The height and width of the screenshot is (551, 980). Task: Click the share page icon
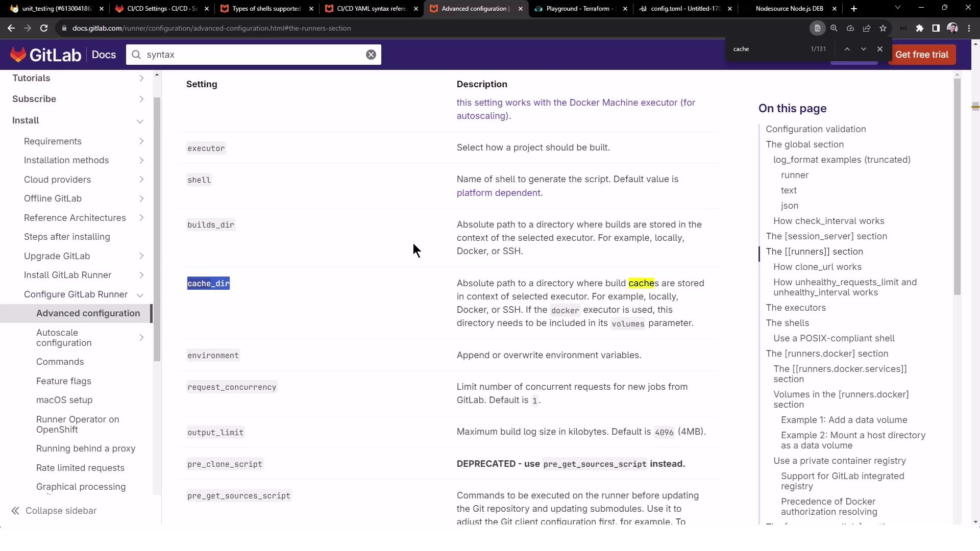[x=867, y=29]
